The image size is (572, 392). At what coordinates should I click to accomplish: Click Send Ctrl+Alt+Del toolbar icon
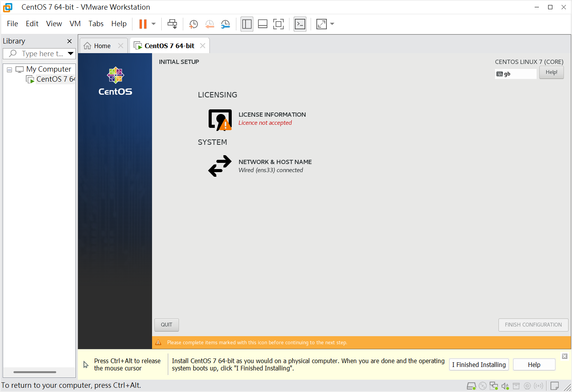click(172, 24)
